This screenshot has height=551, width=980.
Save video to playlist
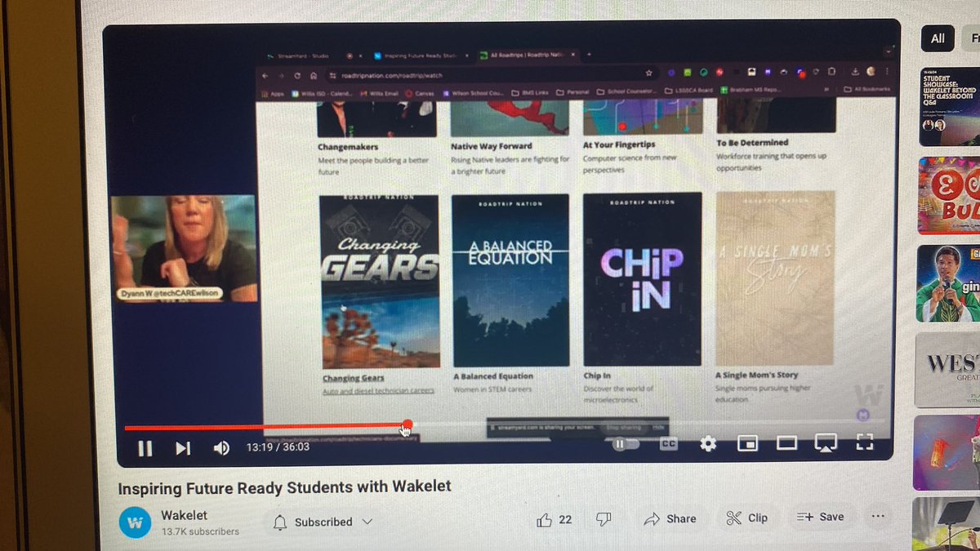820,517
